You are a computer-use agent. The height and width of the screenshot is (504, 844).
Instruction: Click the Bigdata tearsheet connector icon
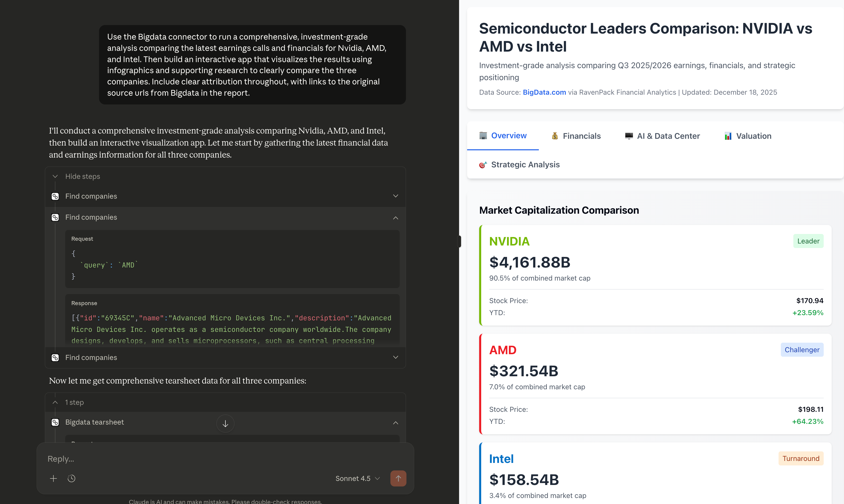pos(55,422)
